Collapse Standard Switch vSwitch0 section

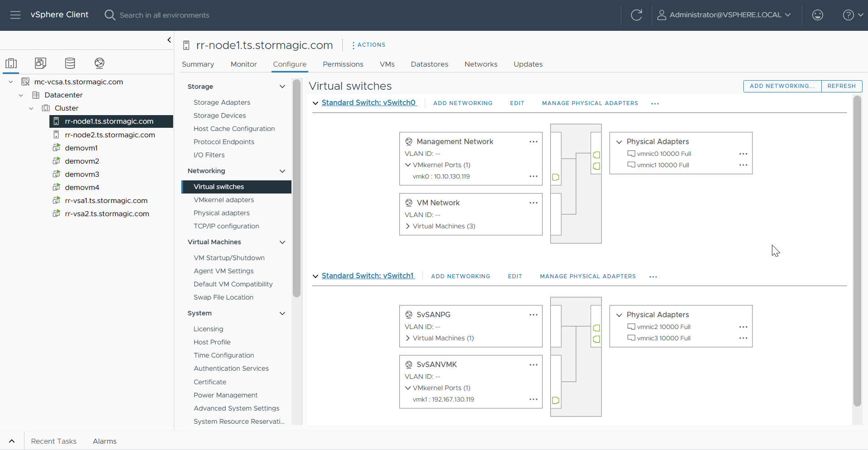pyautogui.click(x=315, y=103)
